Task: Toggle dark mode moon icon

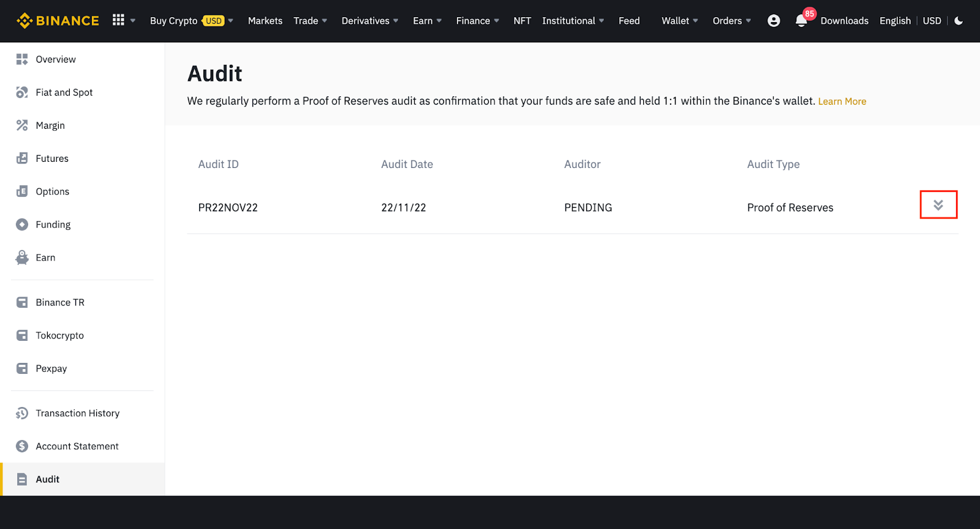Action: (x=959, y=21)
